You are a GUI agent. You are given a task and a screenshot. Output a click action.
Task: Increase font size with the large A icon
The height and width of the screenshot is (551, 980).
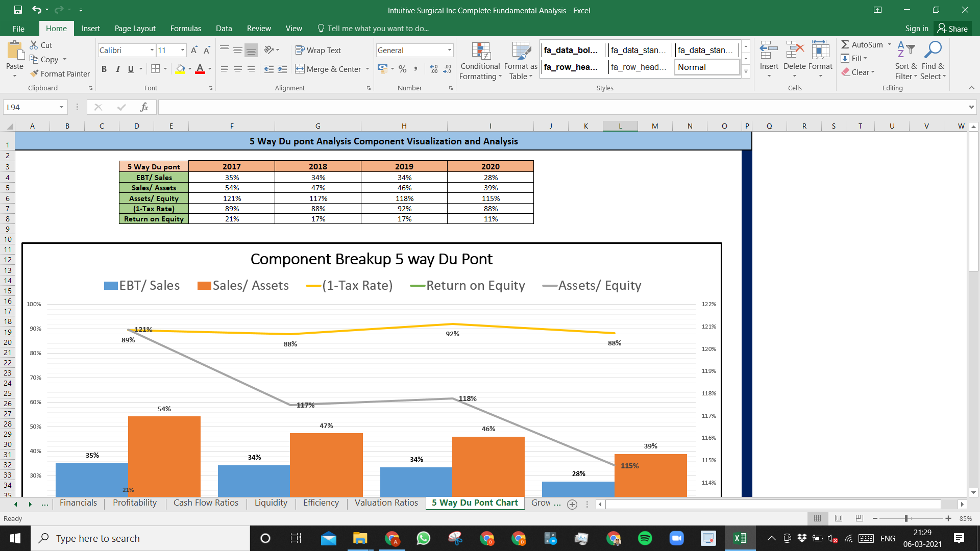pyautogui.click(x=194, y=50)
